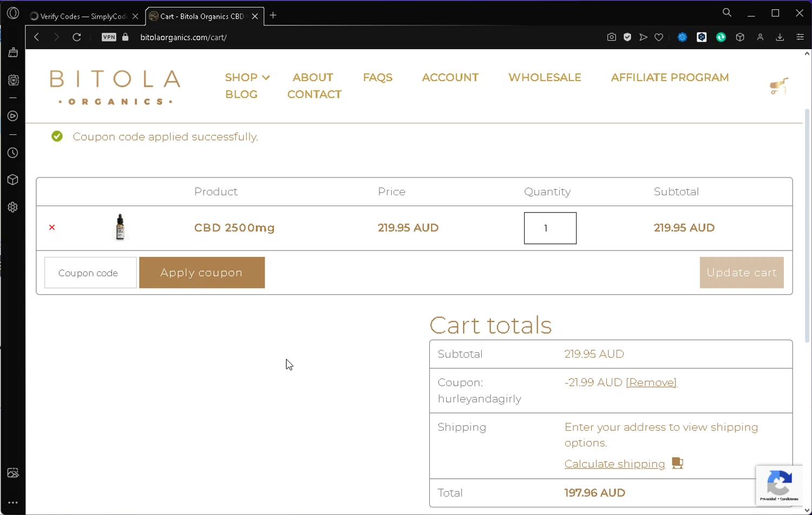Reload the cart page
Image resolution: width=812 pixels, height=515 pixels.
tap(77, 37)
